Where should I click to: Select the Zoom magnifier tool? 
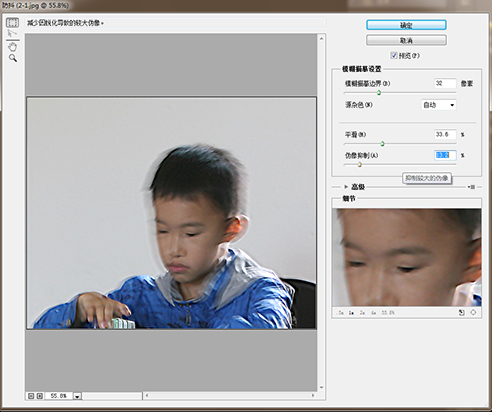pyautogui.click(x=13, y=58)
